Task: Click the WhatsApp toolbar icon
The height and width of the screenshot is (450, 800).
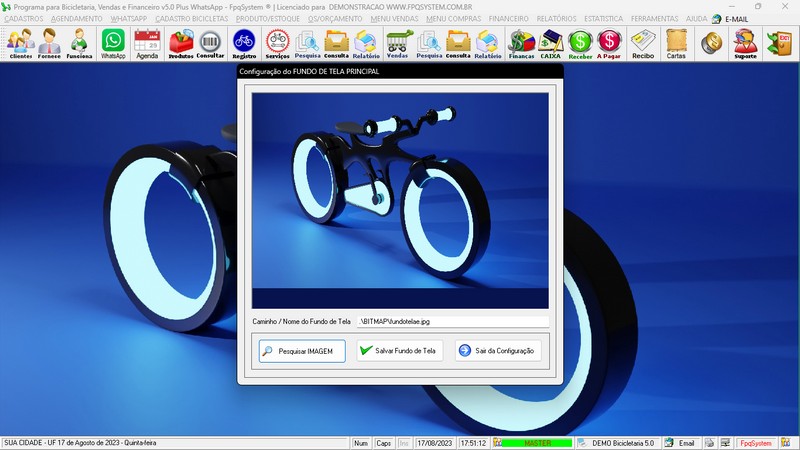Action: coord(114,44)
